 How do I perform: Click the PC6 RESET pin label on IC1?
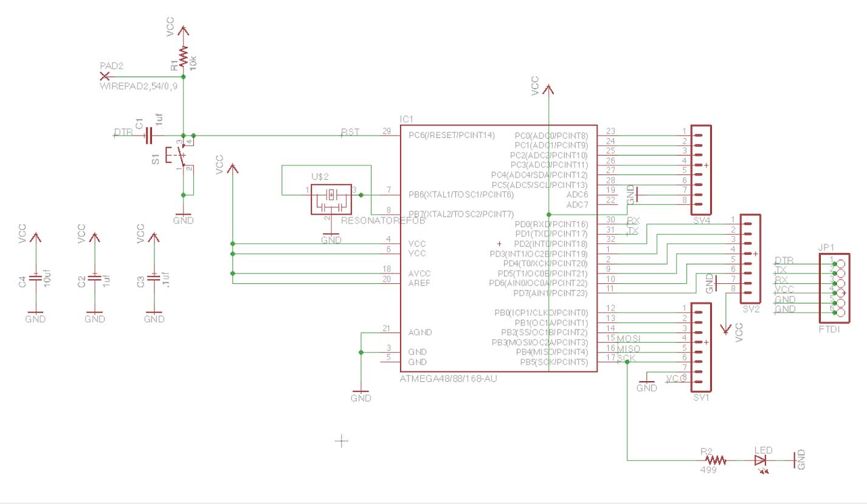coord(452,134)
